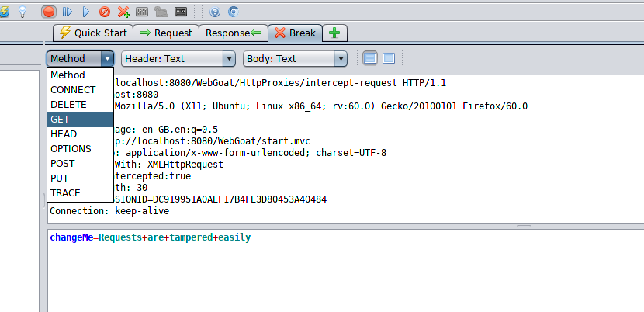
Task: Toggle combined header and body view
Action: 389,58
